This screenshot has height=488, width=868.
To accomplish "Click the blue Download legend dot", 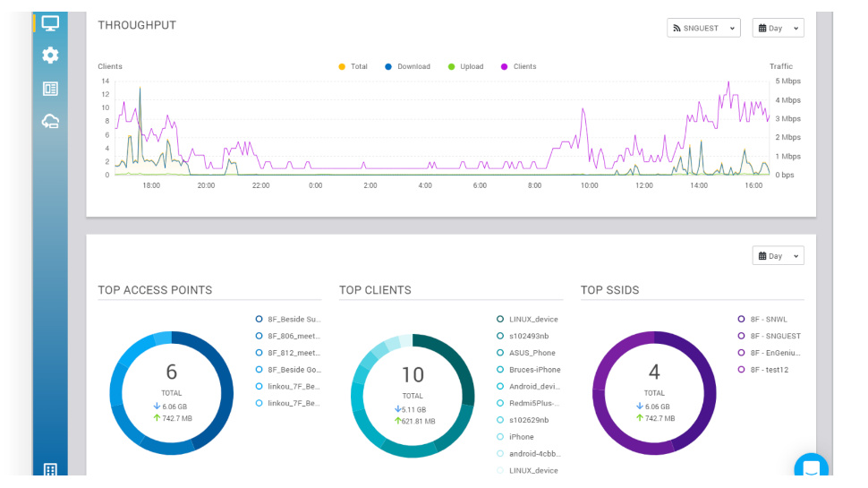I will coord(388,66).
